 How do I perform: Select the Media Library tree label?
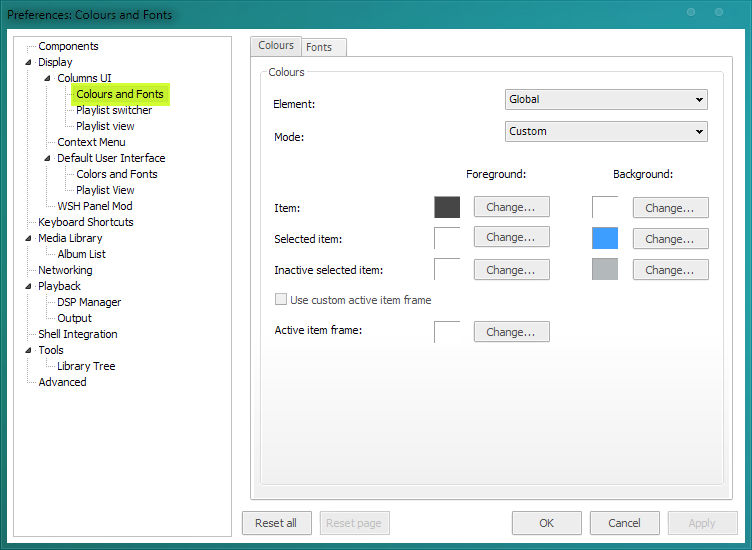pos(70,238)
